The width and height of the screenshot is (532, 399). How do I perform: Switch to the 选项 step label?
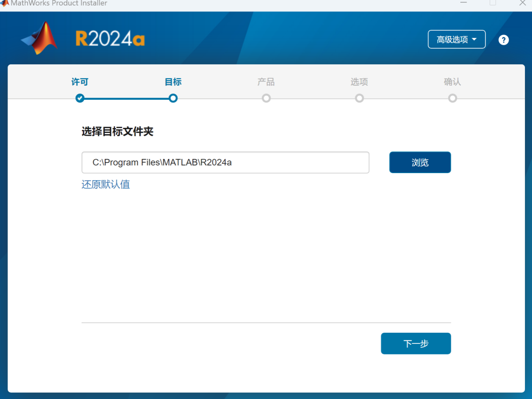[359, 82]
